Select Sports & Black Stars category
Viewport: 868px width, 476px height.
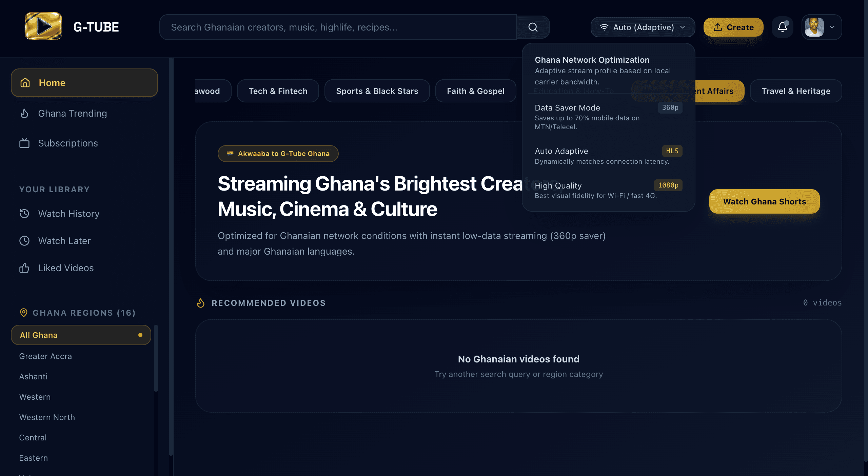point(377,91)
